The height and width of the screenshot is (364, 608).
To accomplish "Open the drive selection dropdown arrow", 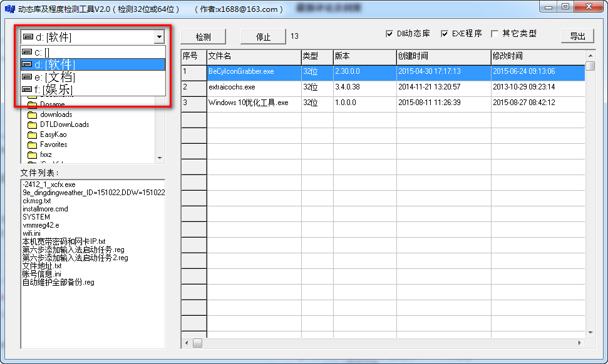I will [x=159, y=37].
